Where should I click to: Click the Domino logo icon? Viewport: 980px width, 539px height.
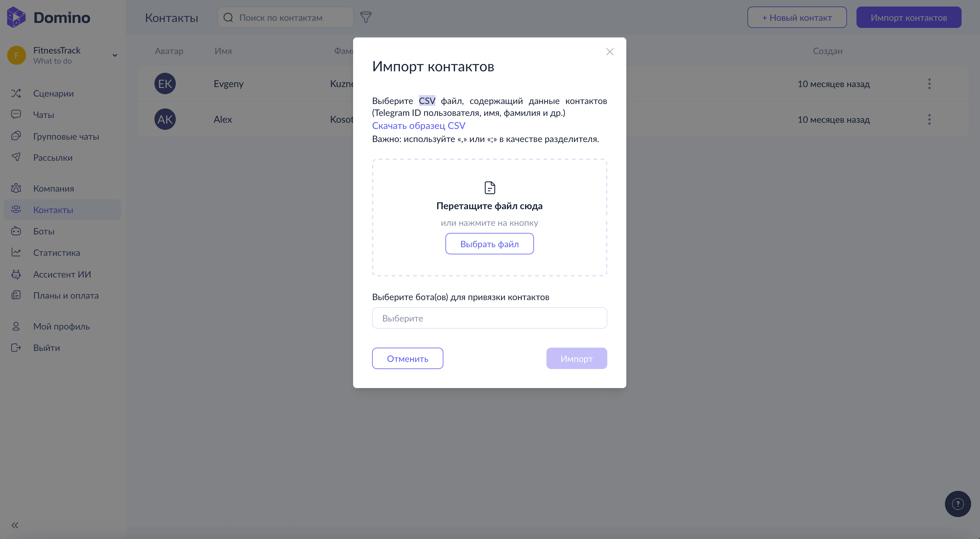(x=16, y=17)
